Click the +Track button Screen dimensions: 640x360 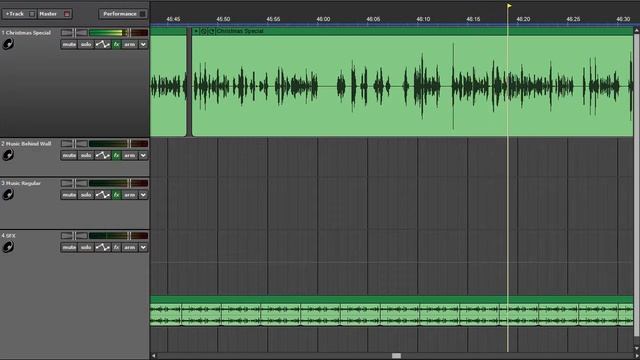pos(19,14)
